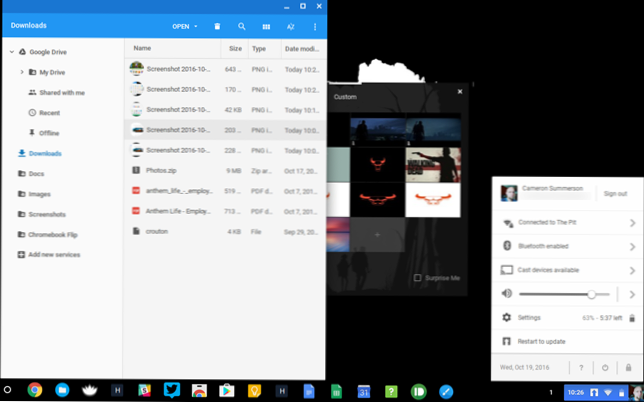
Task: Open Bluetooth enabled settings
Action: 568,246
